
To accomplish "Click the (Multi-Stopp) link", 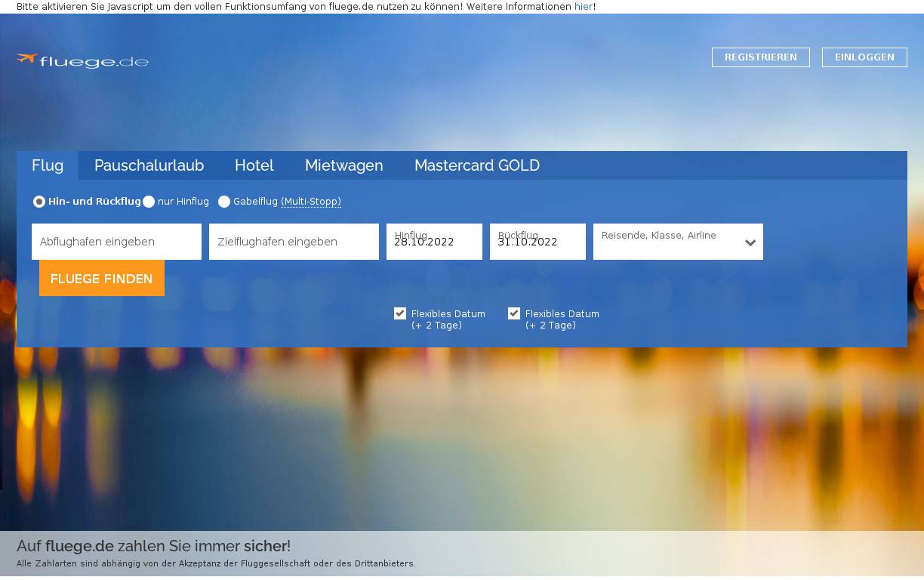I will click(310, 202).
